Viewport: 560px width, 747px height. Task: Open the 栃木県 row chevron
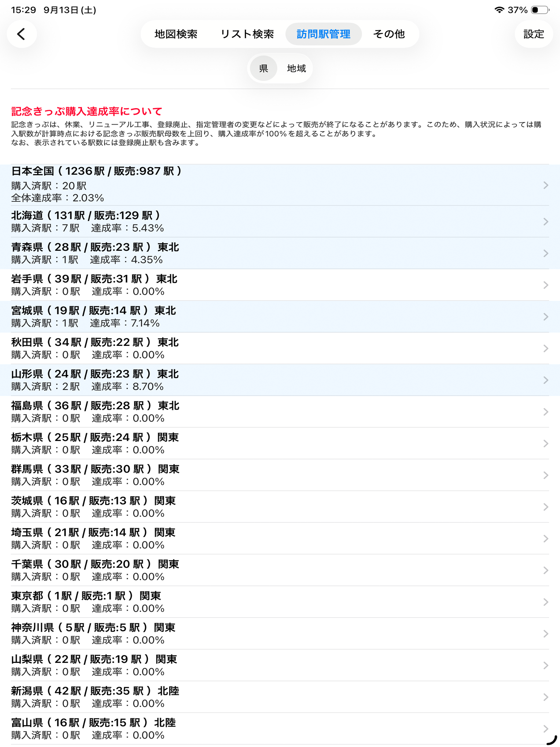point(546,444)
